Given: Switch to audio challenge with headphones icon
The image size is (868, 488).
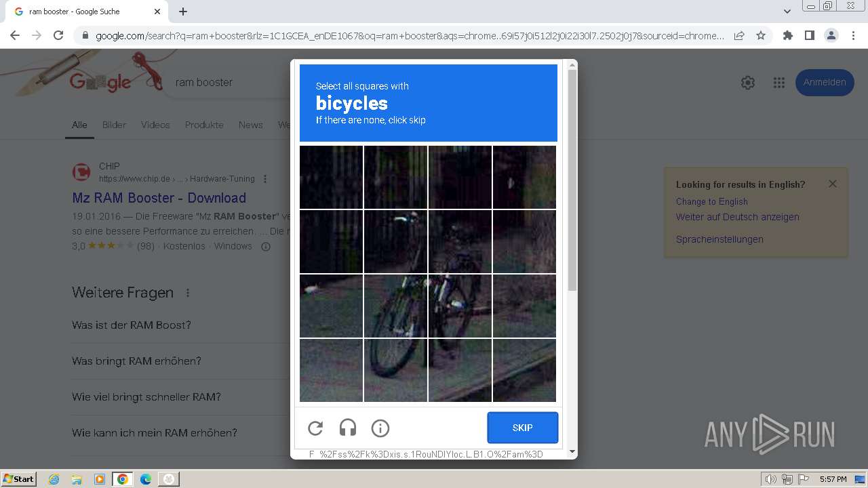Looking at the screenshot, I should pos(348,428).
